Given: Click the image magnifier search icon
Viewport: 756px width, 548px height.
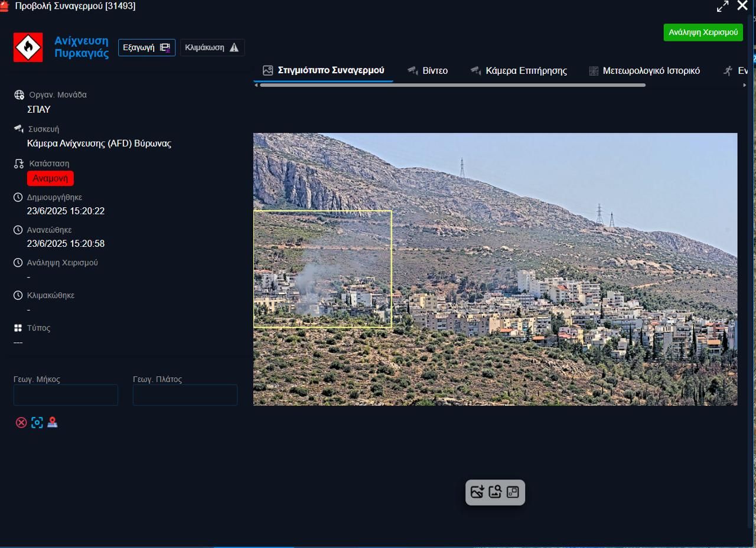Looking at the screenshot, I should point(495,492).
